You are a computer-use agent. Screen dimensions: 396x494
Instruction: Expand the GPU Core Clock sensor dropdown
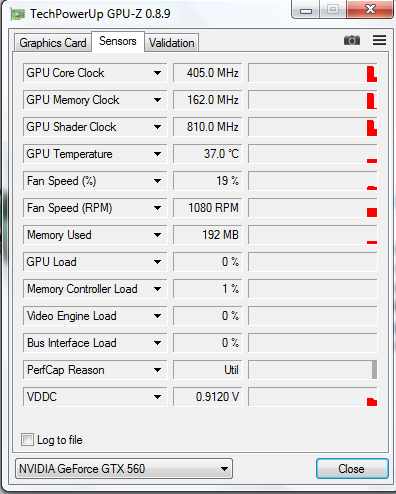157,73
